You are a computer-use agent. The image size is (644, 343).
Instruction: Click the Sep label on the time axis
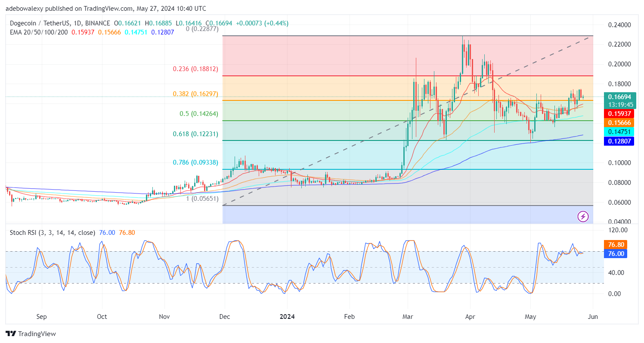pos(41,316)
